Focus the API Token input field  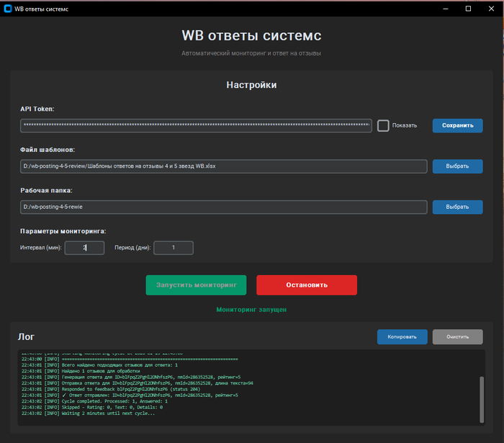click(x=196, y=126)
